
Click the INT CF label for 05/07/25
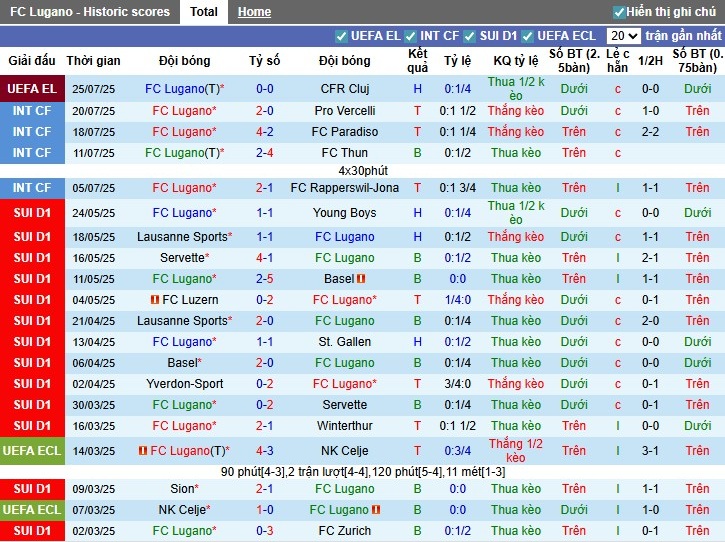[32, 188]
